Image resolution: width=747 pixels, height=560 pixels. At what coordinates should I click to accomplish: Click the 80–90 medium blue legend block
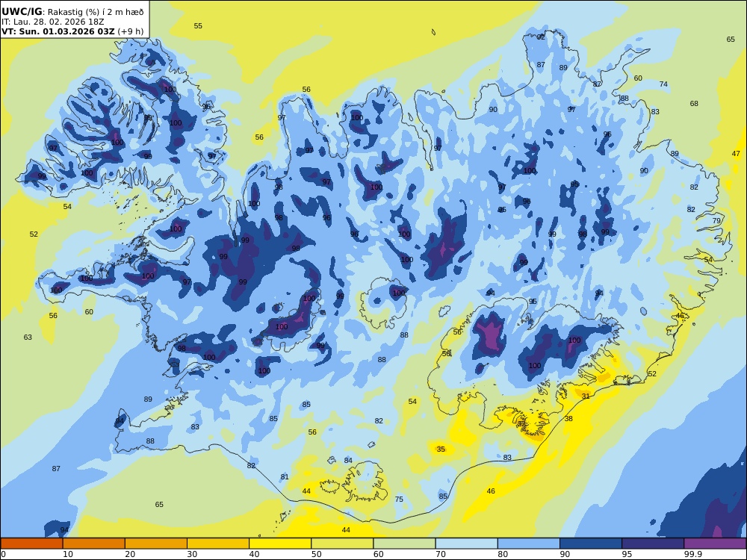coord(528,544)
